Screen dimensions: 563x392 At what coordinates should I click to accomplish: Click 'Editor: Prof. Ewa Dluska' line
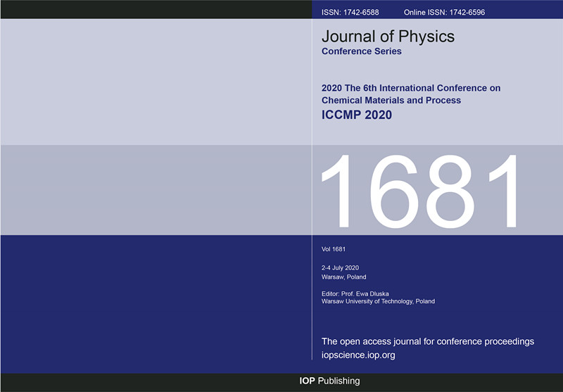355,293
